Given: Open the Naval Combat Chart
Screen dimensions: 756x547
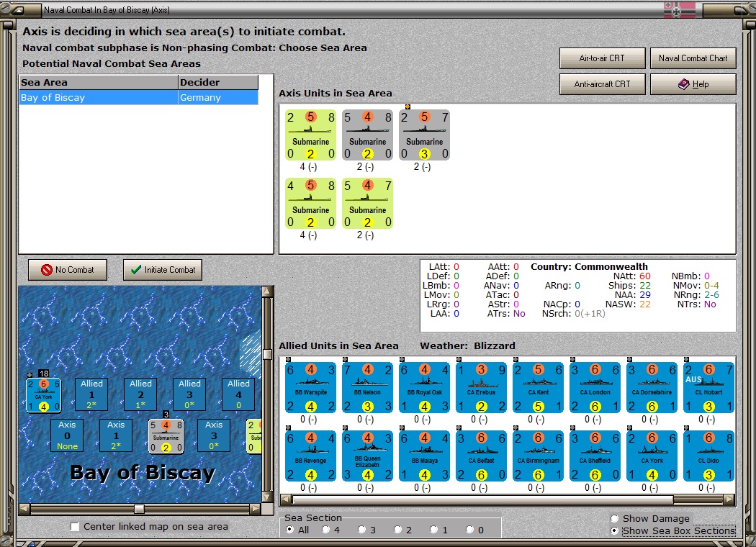Looking at the screenshot, I should tap(693, 58).
